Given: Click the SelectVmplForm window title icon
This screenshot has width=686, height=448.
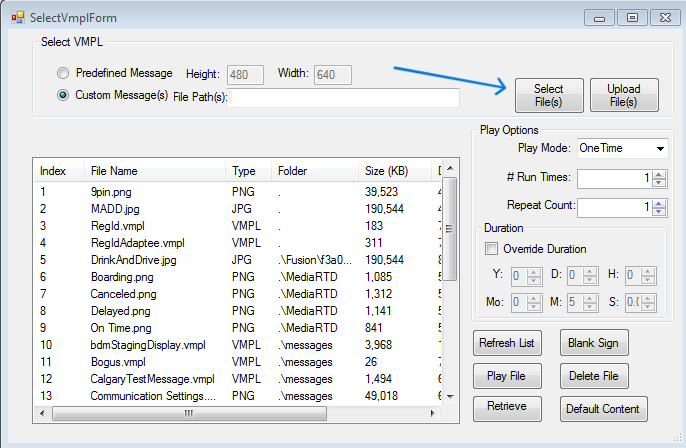Looking at the screenshot, I should coord(16,17).
